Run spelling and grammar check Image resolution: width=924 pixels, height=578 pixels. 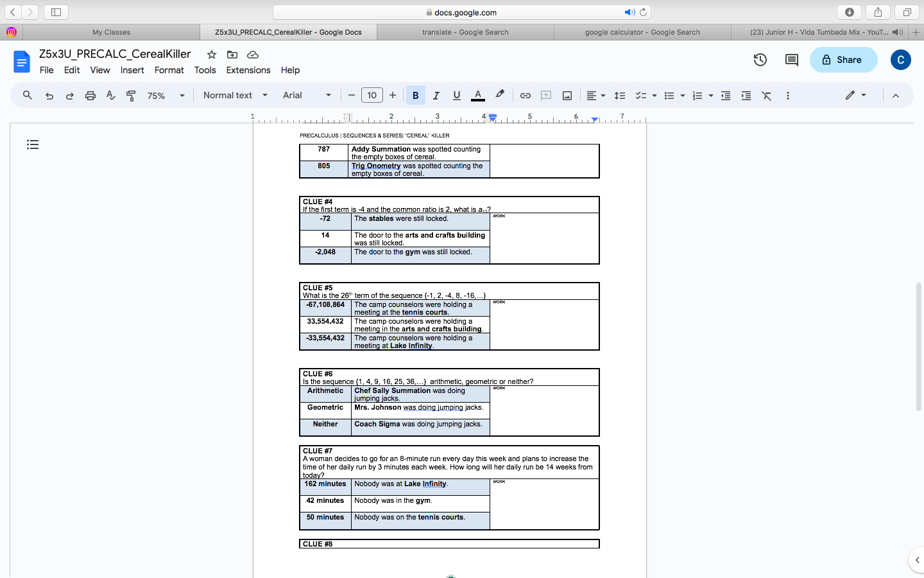coord(111,96)
